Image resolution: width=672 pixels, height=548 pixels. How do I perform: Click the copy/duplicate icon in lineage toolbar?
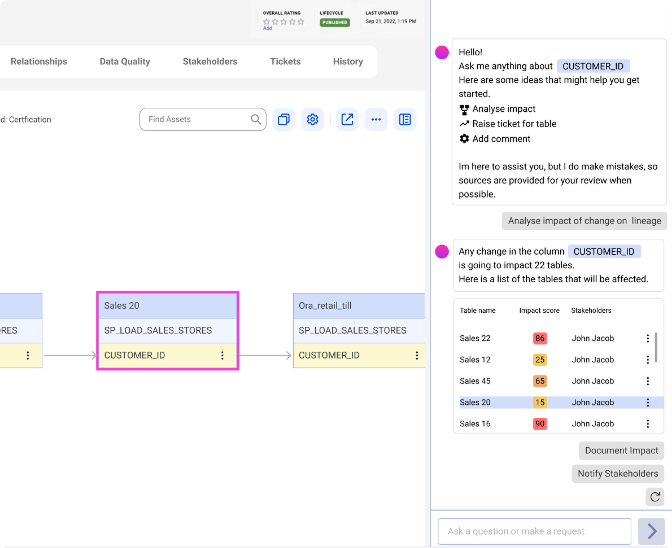click(284, 119)
